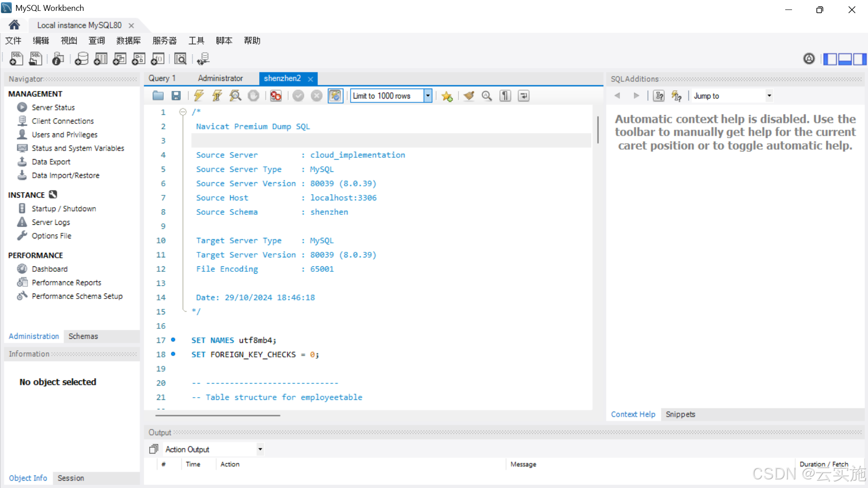The image size is (868, 488).
Task: Open the performance Dashboard
Action: click(x=49, y=269)
